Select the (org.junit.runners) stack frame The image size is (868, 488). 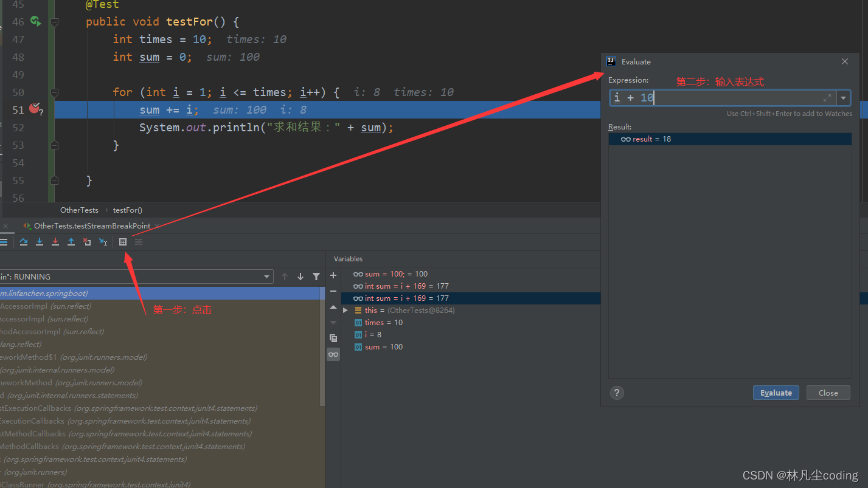click(x=160, y=472)
